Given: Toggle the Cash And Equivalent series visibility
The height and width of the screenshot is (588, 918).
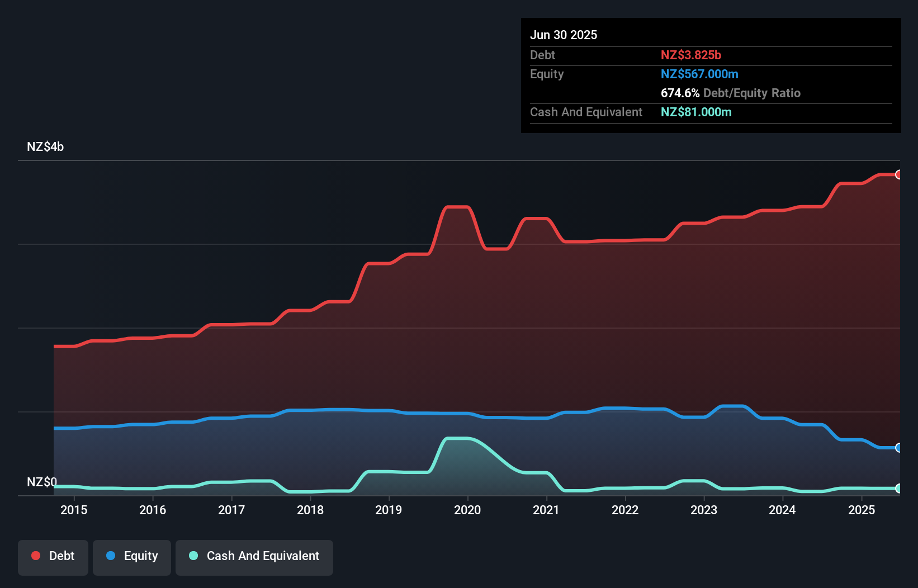Looking at the screenshot, I should pos(254,556).
